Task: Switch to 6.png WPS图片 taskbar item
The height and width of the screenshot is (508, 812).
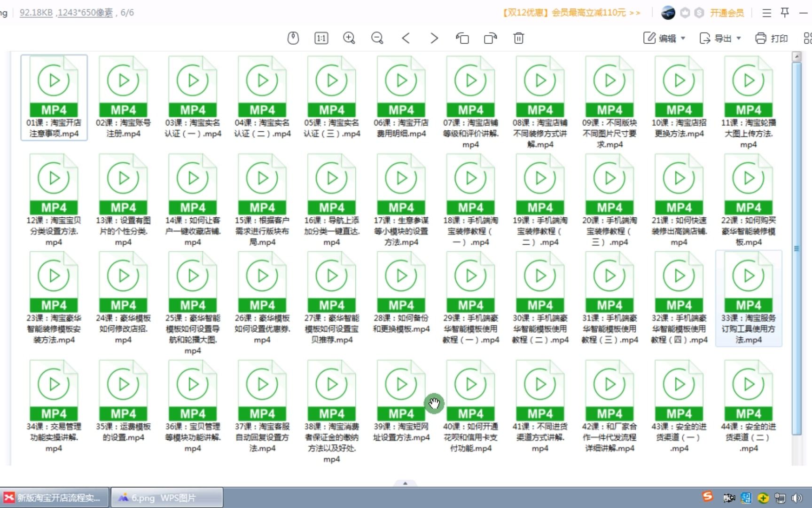Action: coord(166,498)
